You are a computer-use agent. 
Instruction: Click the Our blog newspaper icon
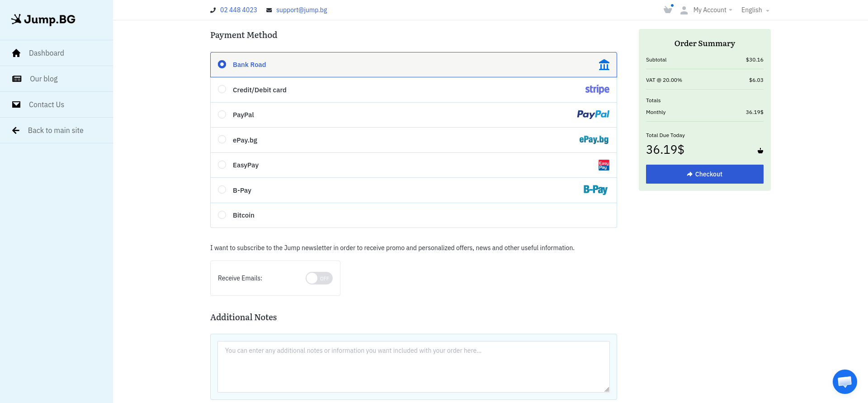17,79
